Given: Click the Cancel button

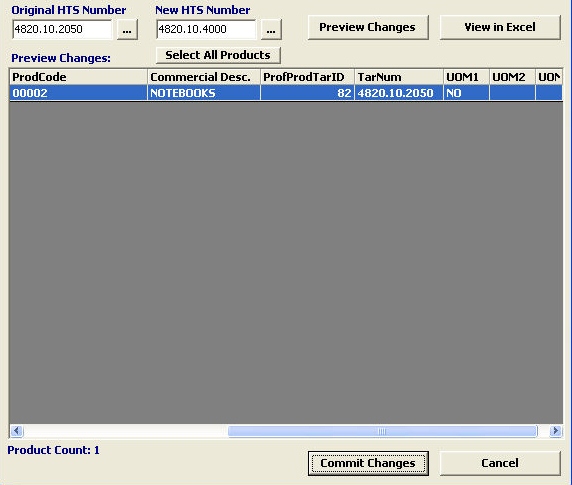Looking at the screenshot, I should (x=500, y=463).
